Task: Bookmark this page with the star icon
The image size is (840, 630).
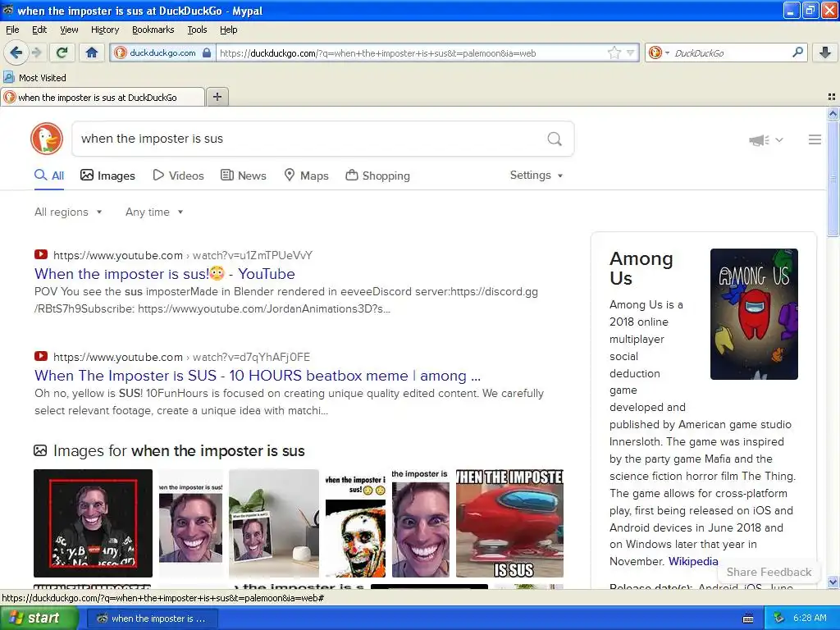Action: (x=614, y=53)
